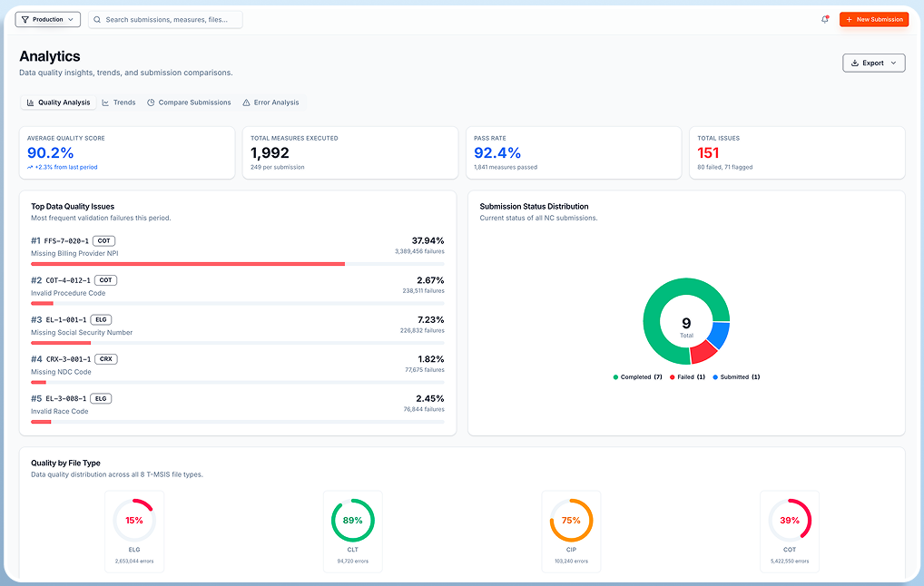
Task: Go to the Error Analysis tab
Action: [270, 103]
